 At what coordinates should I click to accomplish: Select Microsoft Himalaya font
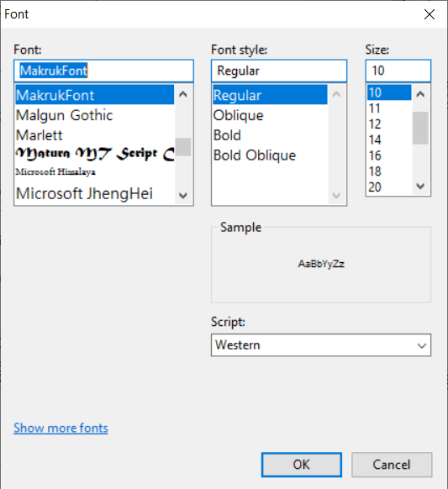click(95, 172)
